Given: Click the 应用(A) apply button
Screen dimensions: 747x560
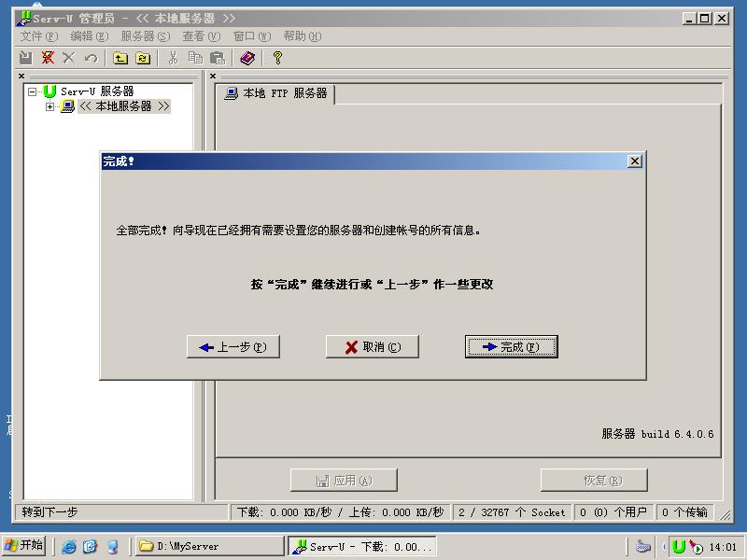Looking at the screenshot, I should pyautogui.click(x=344, y=481).
